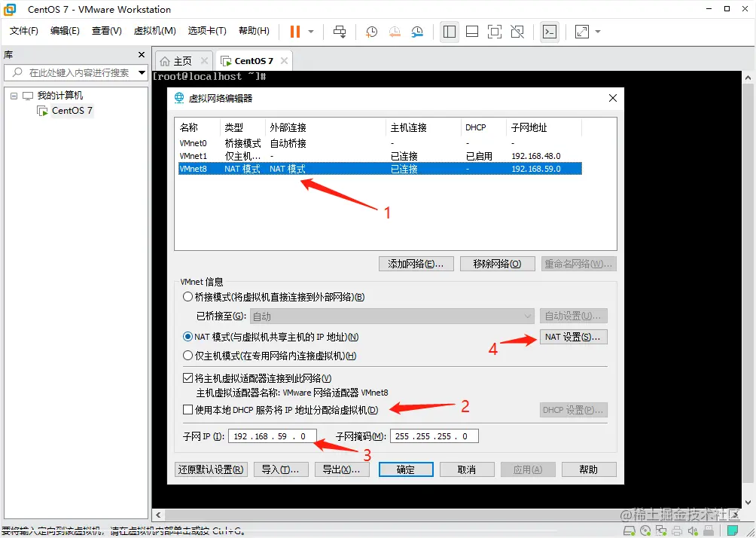Click the horizontal scroll-left arrow below console

click(159, 515)
